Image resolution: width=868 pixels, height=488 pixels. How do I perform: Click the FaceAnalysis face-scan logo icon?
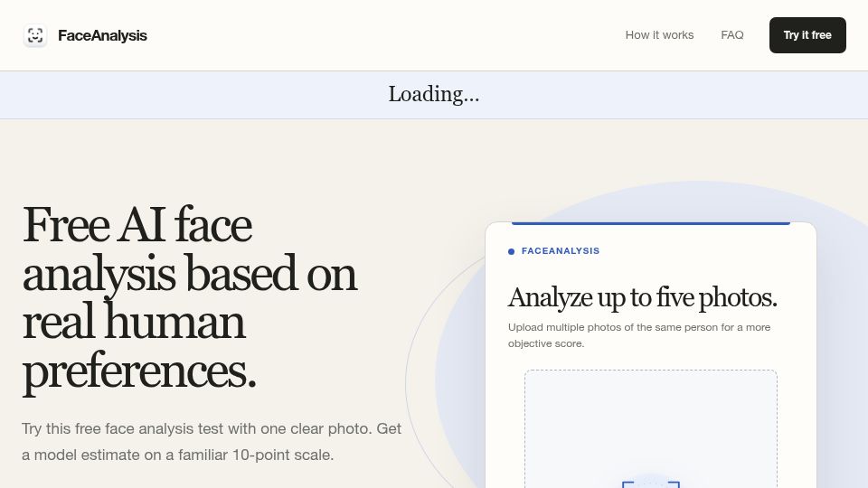tap(35, 35)
